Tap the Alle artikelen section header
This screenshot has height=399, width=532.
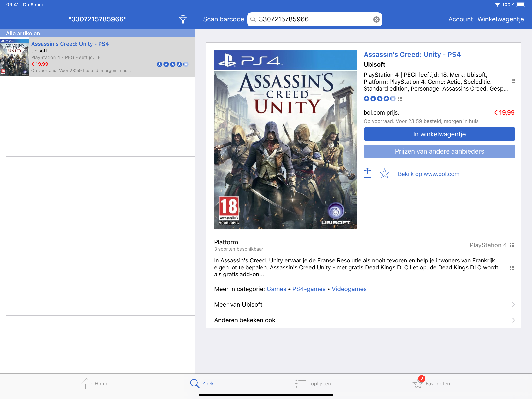(x=97, y=33)
